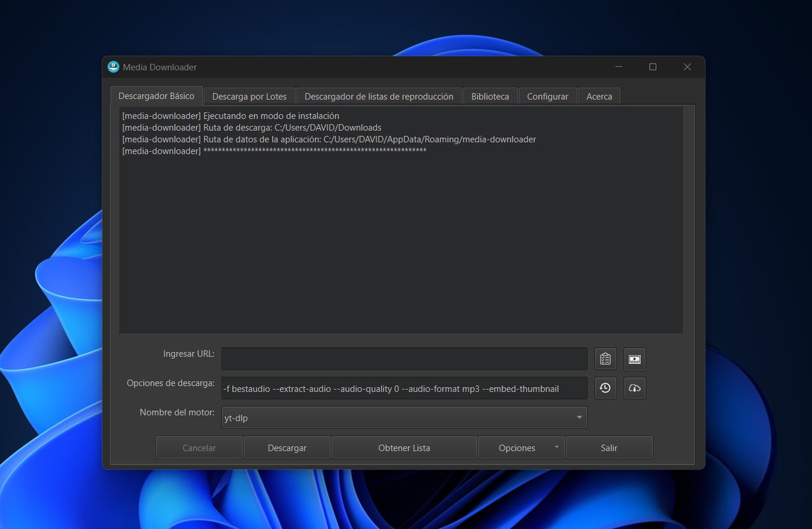Click the log line "Ejecutando en modo de instalación"
Screen dimensions: 812x529
click(x=230, y=116)
